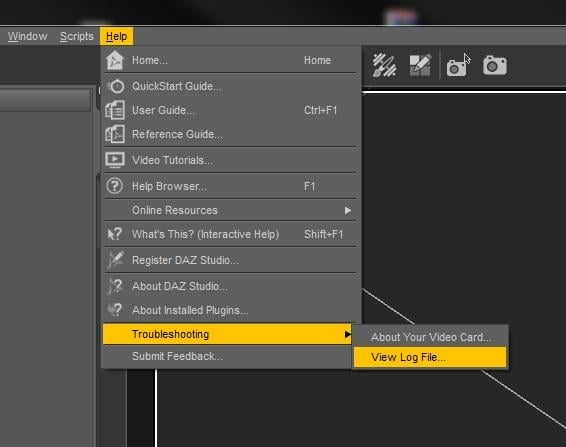Open About Installed Plugins...
The height and width of the screenshot is (447, 566).
pos(230,310)
